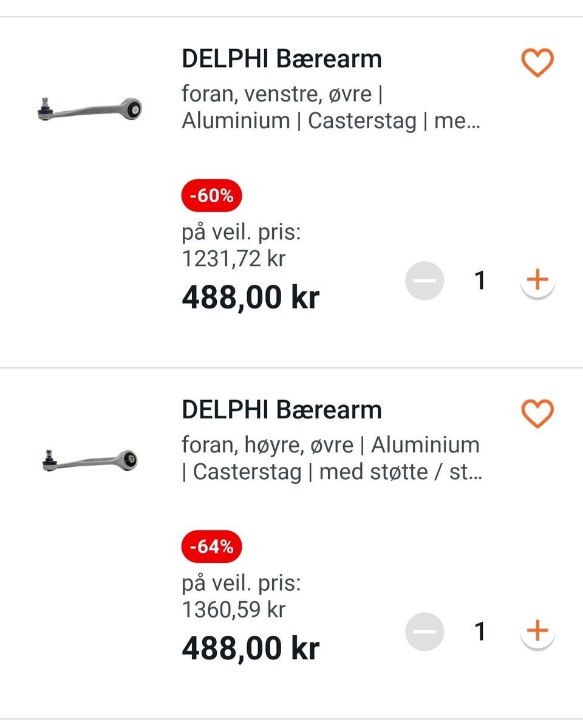Image resolution: width=583 pixels, height=728 pixels.
Task: Select the quantity field of the høyre Bærearm
Action: 480,631
